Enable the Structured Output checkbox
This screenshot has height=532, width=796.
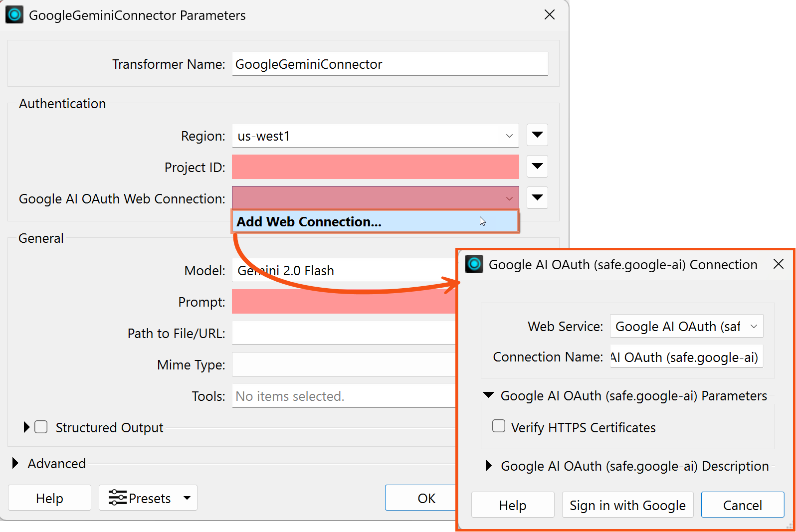click(x=41, y=427)
